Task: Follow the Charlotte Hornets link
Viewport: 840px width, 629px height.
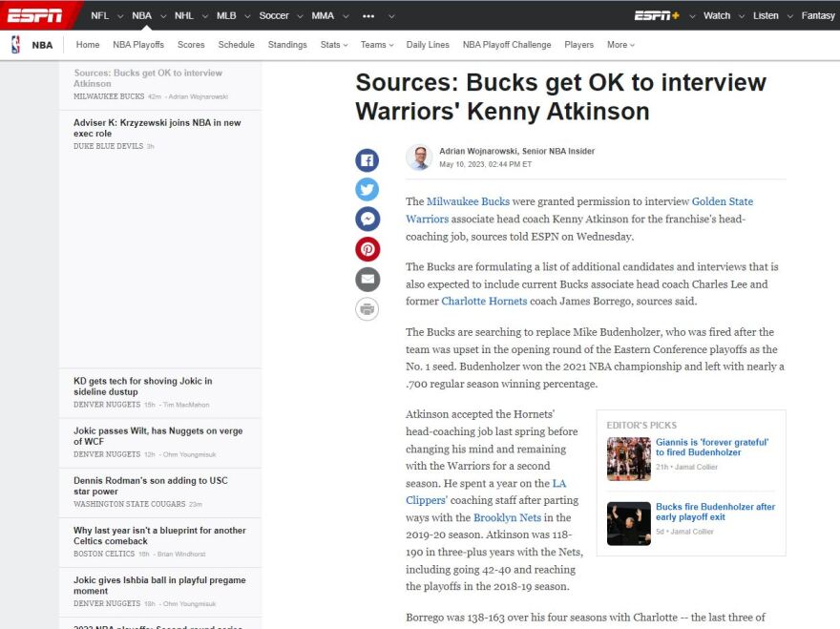Action: coord(484,301)
